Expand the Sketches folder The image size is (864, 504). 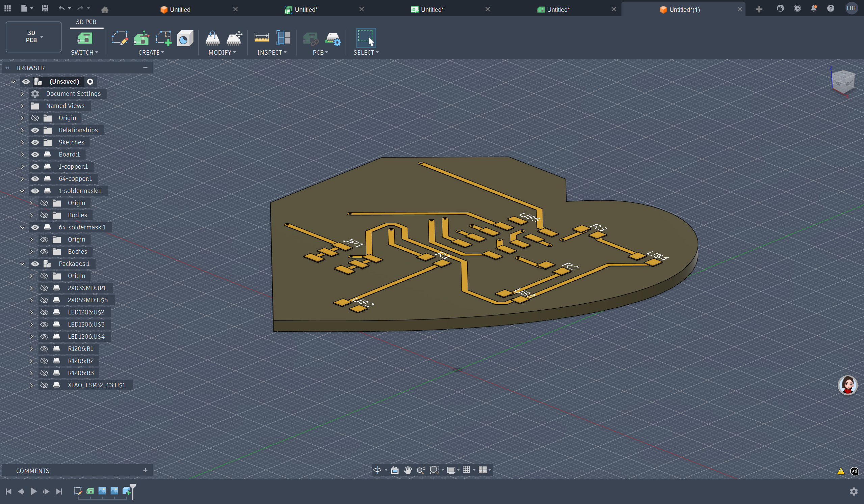pos(22,143)
